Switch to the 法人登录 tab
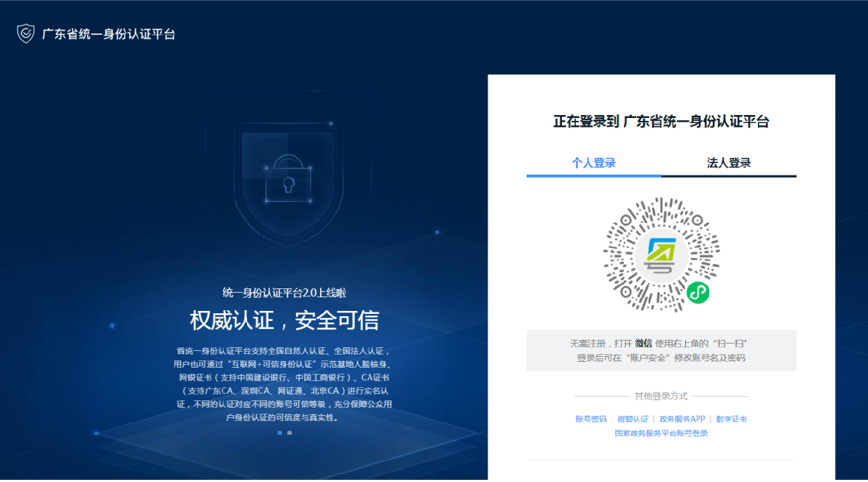 (729, 163)
